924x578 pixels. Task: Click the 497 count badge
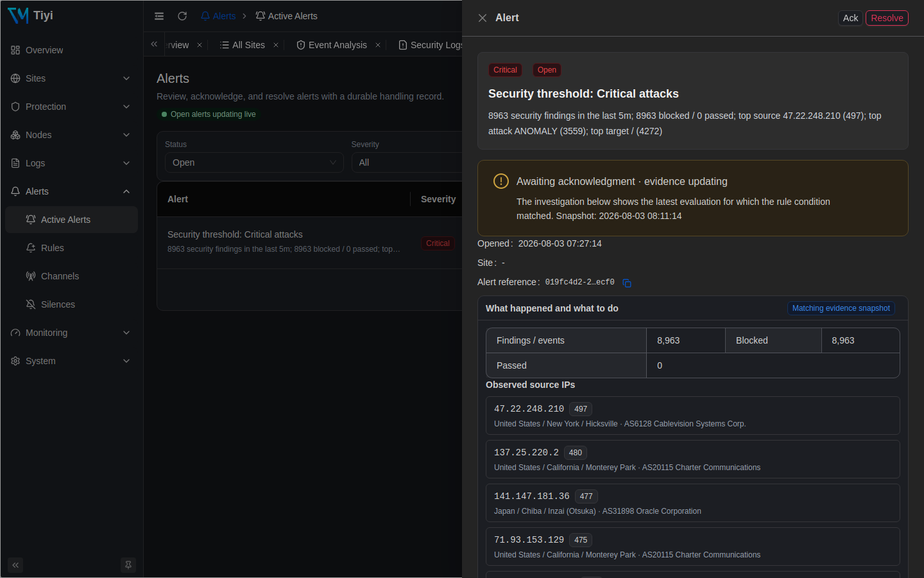pyautogui.click(x=581, y=409)
